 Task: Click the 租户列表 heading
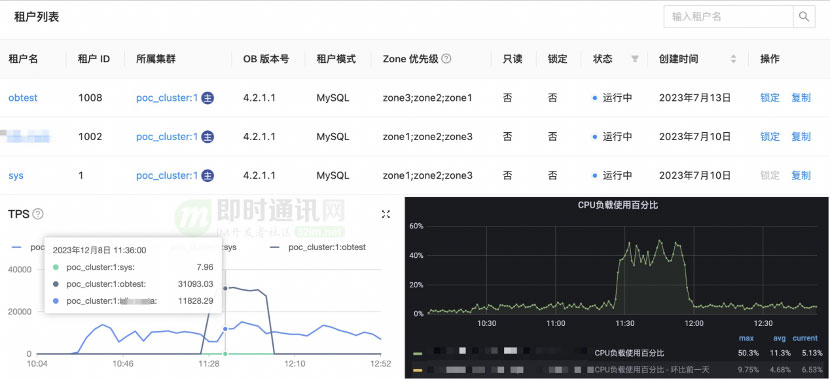coord(37,17)
